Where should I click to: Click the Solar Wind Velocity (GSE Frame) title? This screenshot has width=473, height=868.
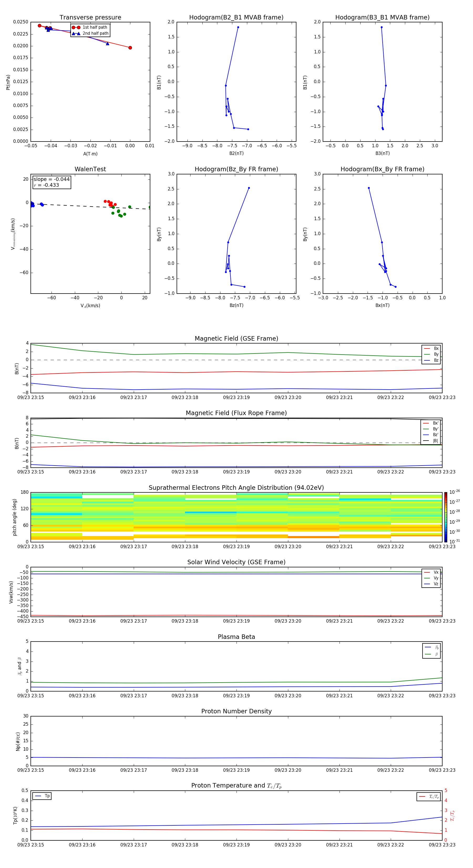coord(236,562)
